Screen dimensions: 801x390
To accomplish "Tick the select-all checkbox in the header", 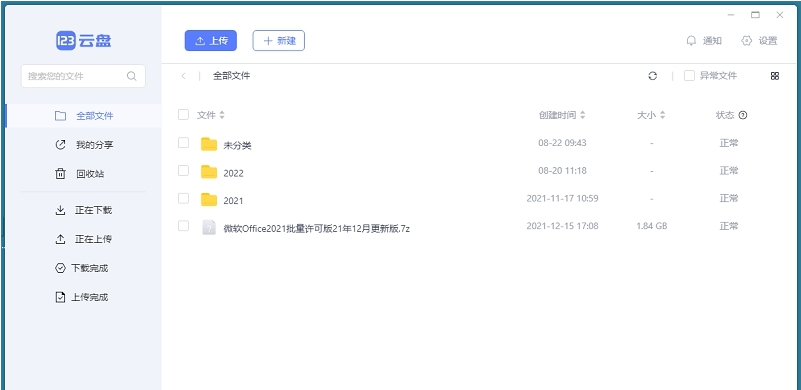I will click(x=183, y=115).
